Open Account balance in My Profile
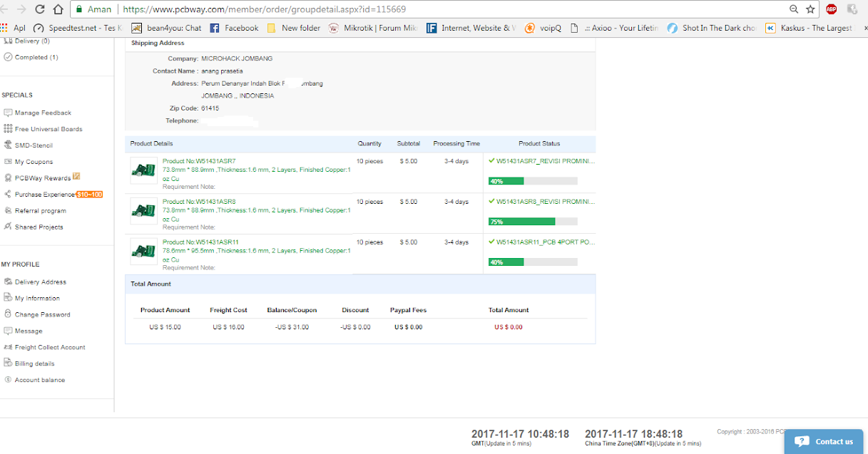The image size is (868, 454). click(x=39, y=380)
